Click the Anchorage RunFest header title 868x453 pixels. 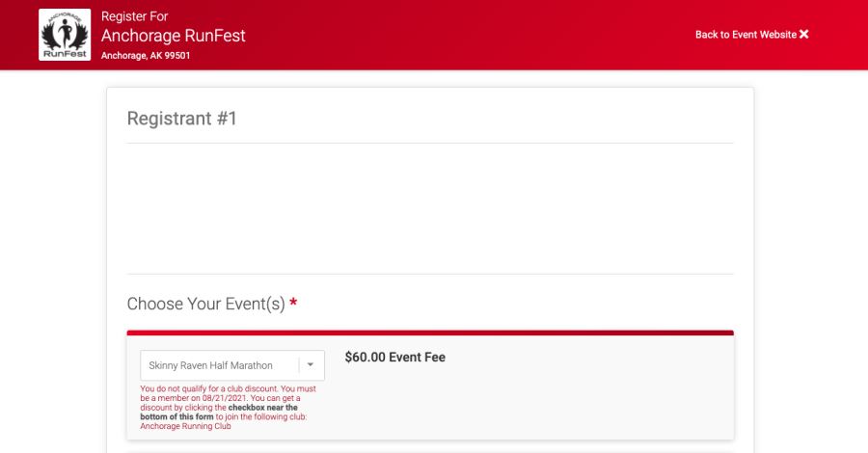coord(174,36)
